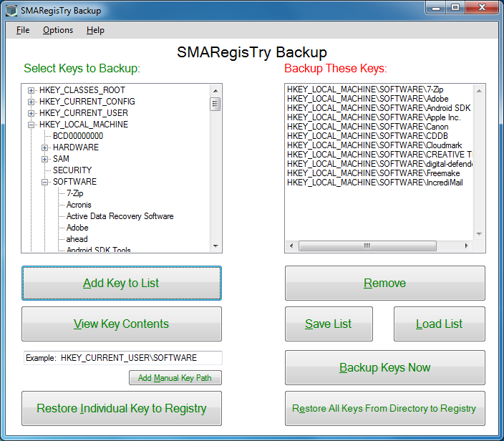
Task: Open the Help menu
Action: click(x=95, y=30)
